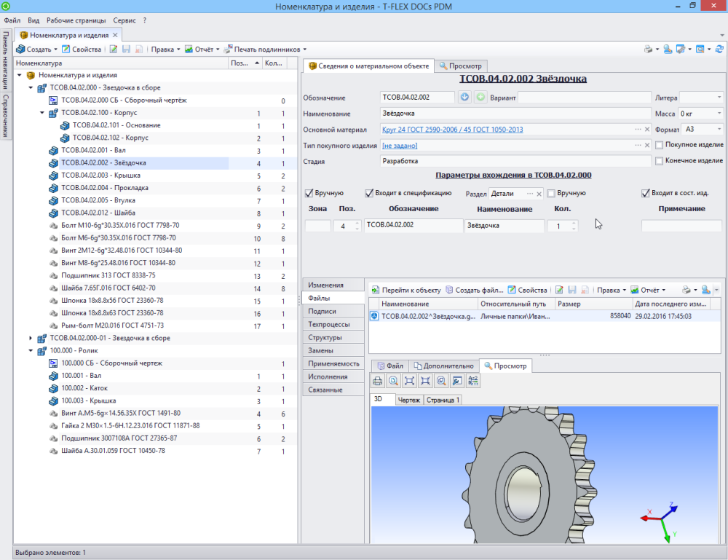Screen dimensions: 728x560
Task: Expand the ТСОВ.04.02.000-01 Звездочка в сборе node
Action: click(x=31, y=338)
